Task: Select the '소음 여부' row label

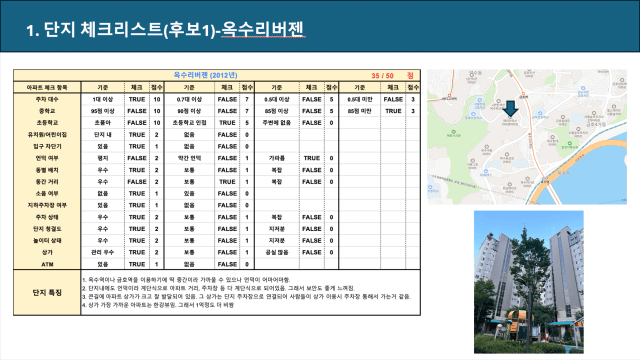Action: (47, 193)
